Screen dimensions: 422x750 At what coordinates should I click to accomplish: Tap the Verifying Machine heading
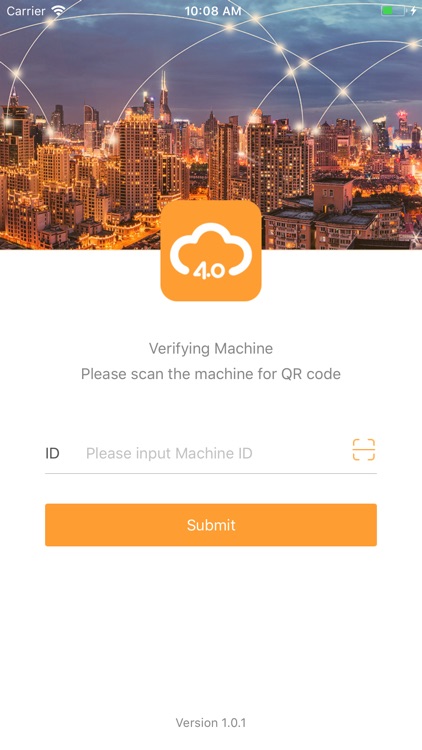point(211,348)
